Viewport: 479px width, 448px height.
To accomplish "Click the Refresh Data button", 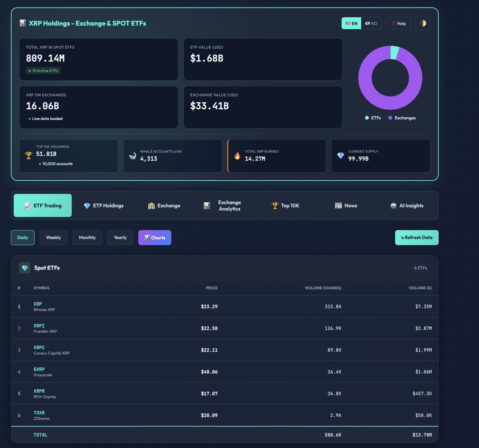I will pos(417,237).
